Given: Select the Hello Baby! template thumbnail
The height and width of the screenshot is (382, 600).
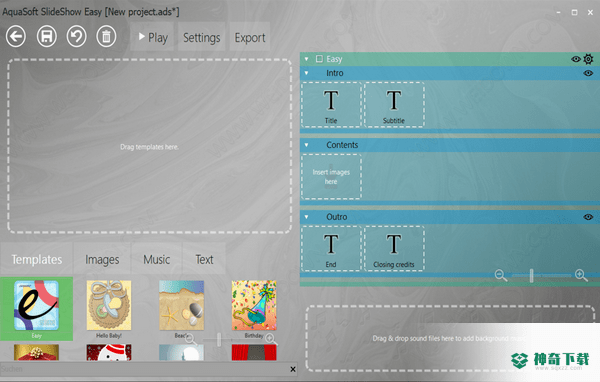Looking at the screenshot, I should (109, 309).
